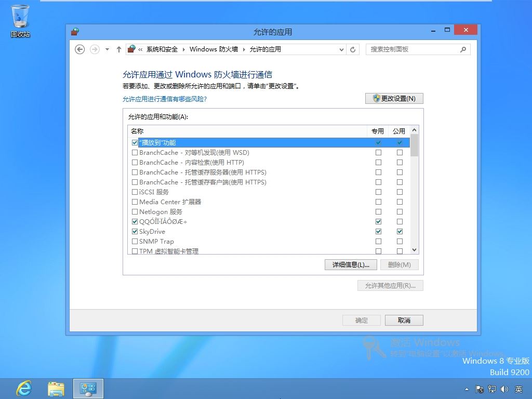Viewport: 532px width, 399px height.
Task: Toggle 专用 checkbox for Netlogon 服务
Action: pyautogui.click(x=378, y=212)
